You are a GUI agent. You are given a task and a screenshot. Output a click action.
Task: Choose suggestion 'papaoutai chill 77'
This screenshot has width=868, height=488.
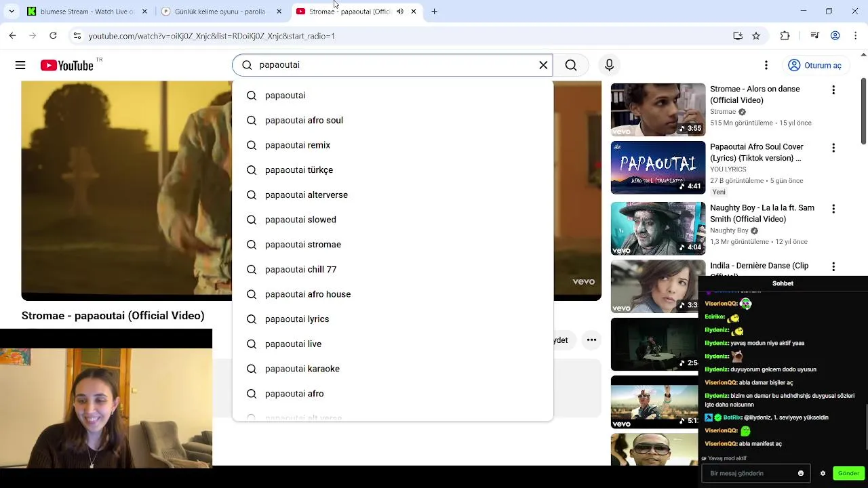(x=393, y=269)
